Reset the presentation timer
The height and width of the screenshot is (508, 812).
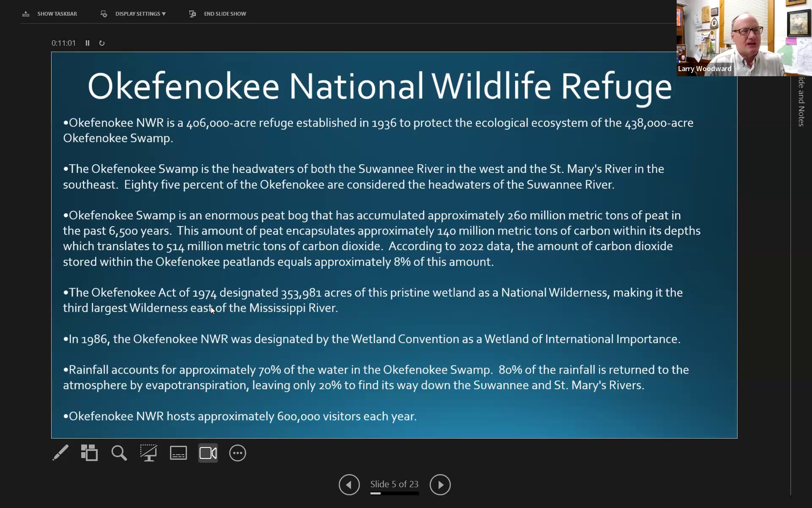102,43
